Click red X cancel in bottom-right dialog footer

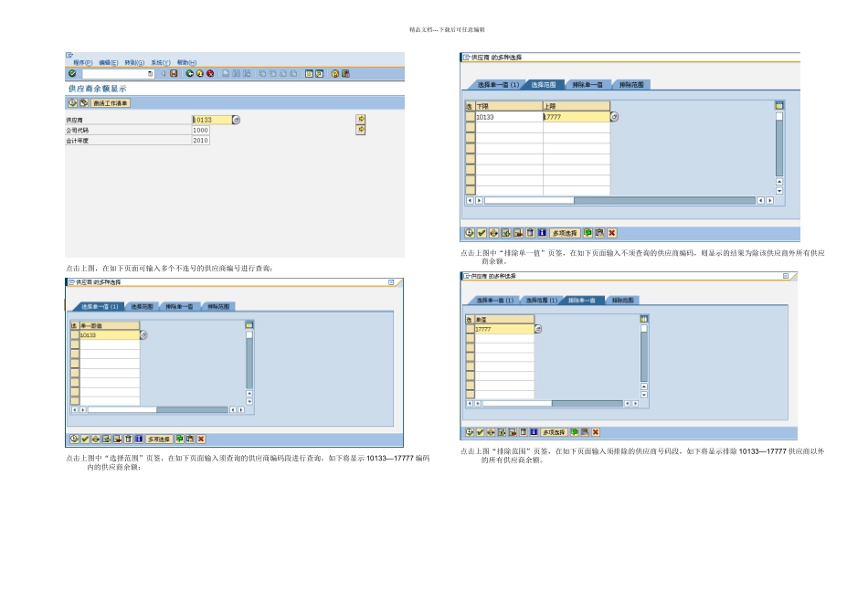596,432
